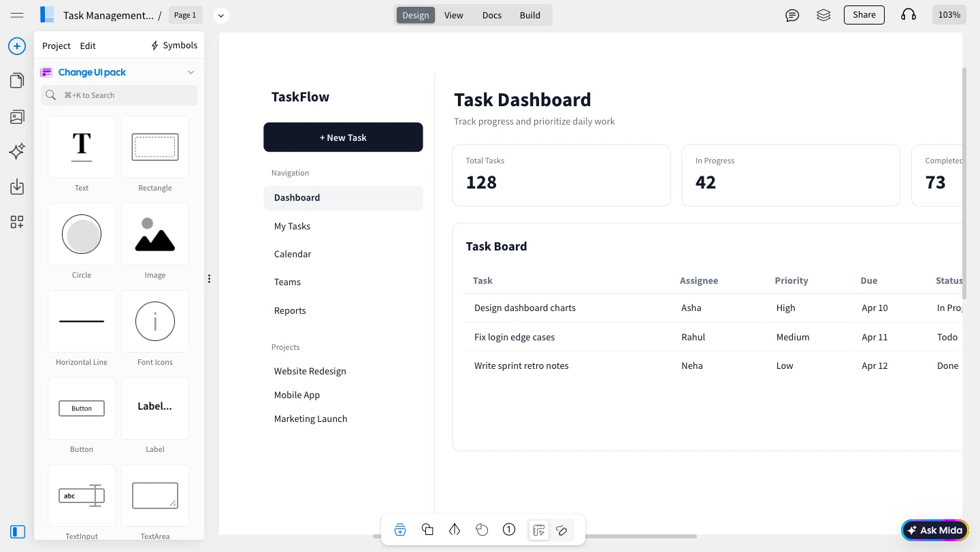Select the pie chart tool icon

482,530
